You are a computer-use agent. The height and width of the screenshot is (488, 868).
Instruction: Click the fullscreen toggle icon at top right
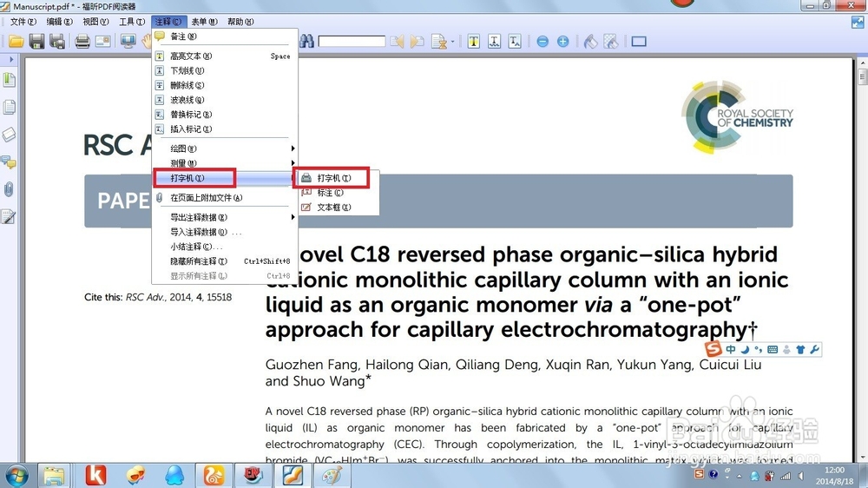[x=858, y=23]
